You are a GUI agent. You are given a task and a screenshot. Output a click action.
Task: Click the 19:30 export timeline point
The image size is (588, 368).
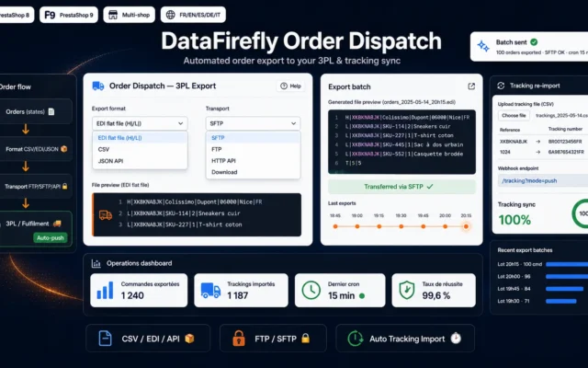[x=401, y=226]
